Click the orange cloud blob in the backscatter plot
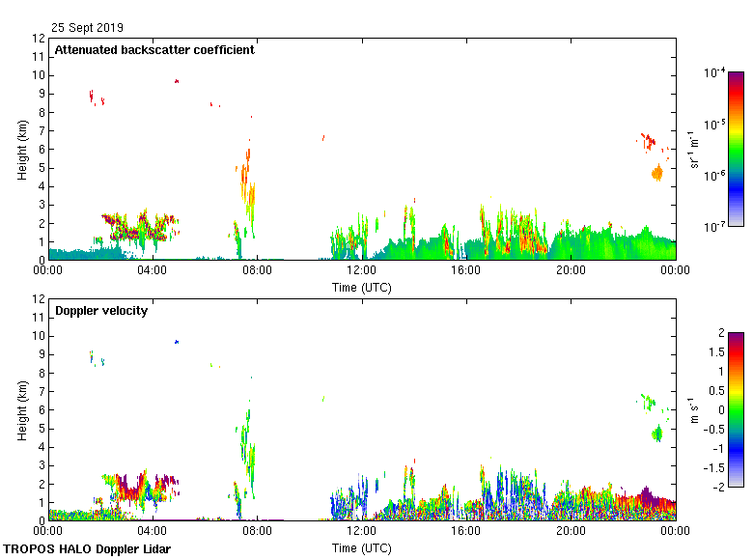 (657, 173)
